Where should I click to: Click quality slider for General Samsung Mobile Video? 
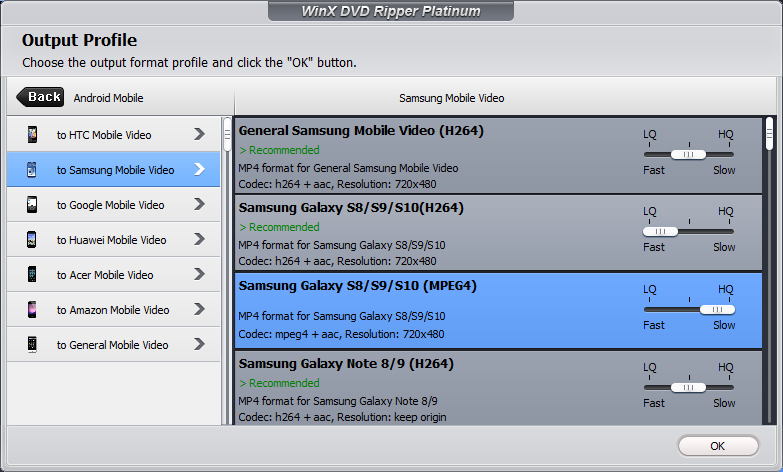689,154
